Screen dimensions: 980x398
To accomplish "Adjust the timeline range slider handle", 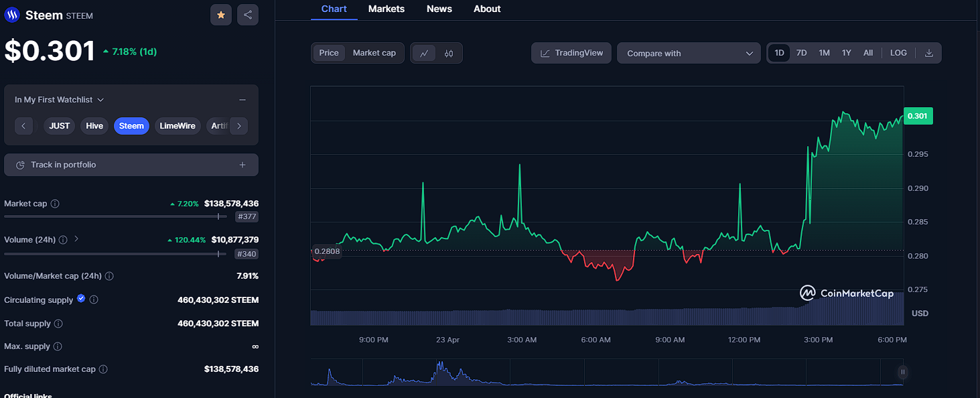I will coord(902,372).
